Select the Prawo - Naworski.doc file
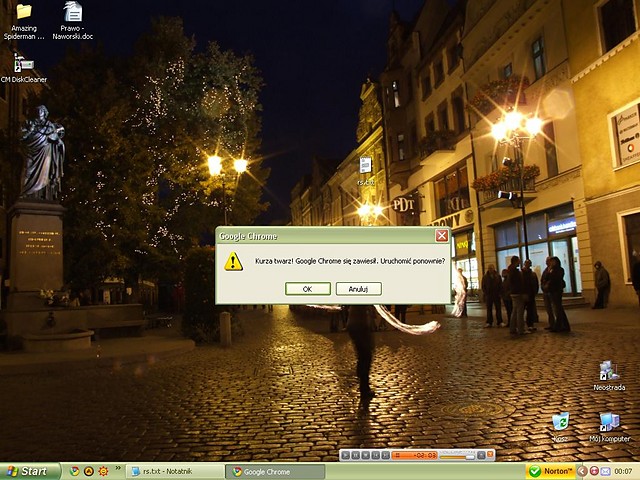Screen dimensions: 640x480 (x=73, y=20)
